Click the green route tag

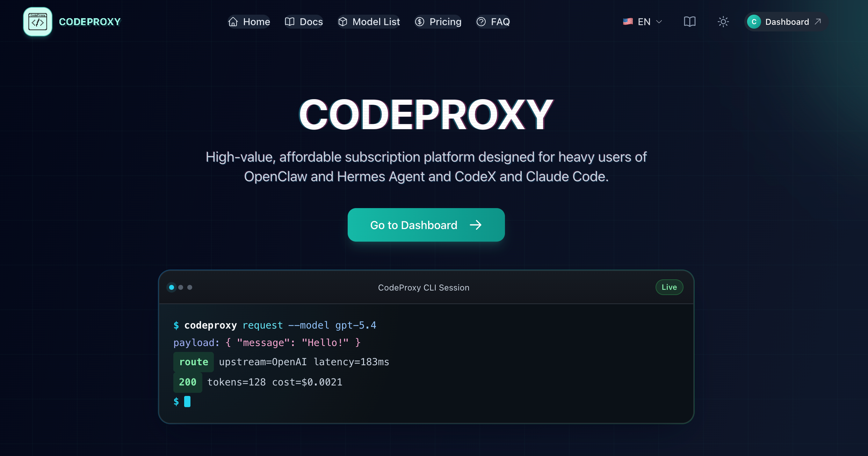tap(194, 362)
